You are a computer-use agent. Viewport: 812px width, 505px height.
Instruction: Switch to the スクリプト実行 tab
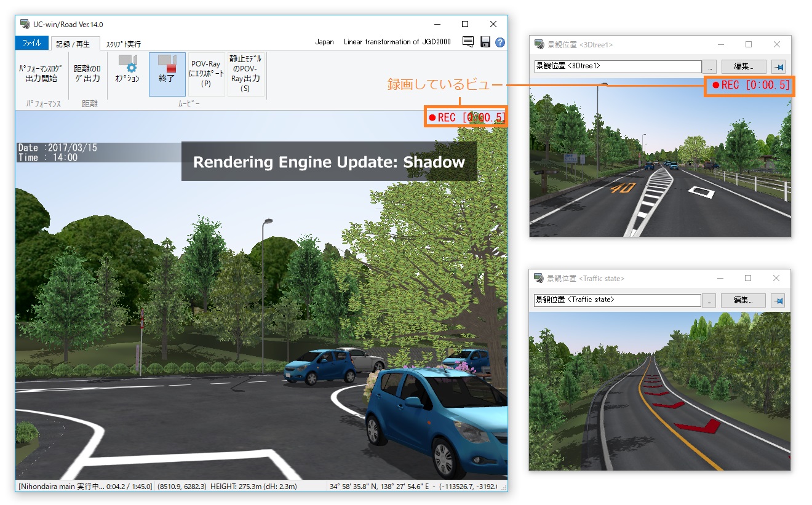[123, 44]
